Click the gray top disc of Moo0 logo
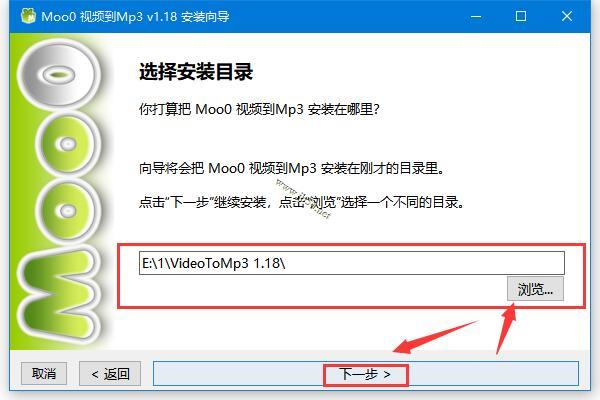Image resolution: width=600 pixels, height=400 pixels. click(x=59, y=74)
